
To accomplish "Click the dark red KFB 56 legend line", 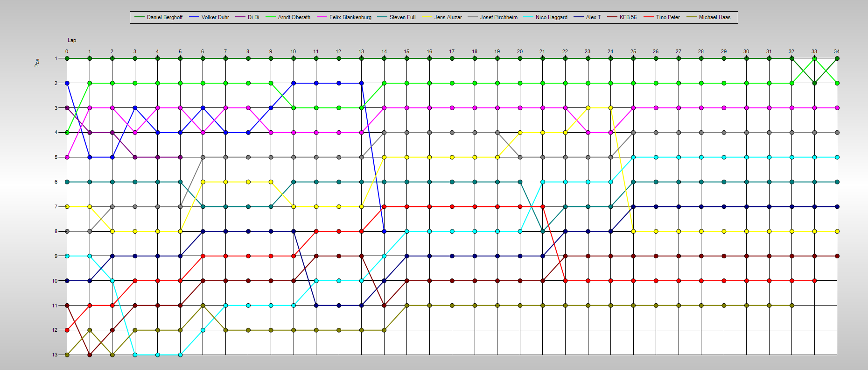I will pyautogui.click(x=612, y=17).
